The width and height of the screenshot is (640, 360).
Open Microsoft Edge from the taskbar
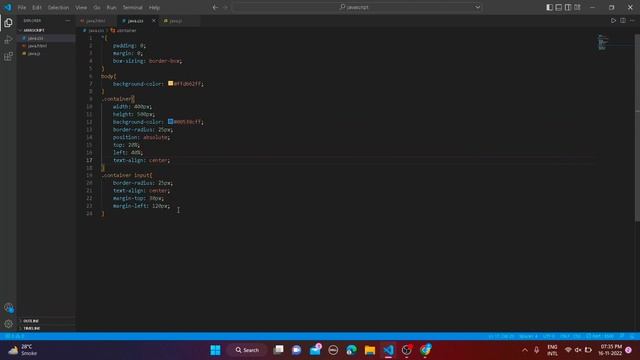[x=351, y=350]
